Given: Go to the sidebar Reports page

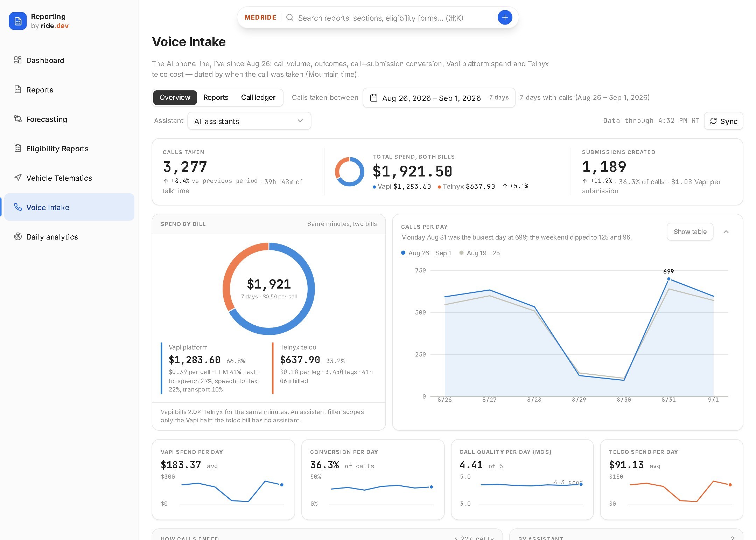Looking at the screenshot, I should coord(69,90).
